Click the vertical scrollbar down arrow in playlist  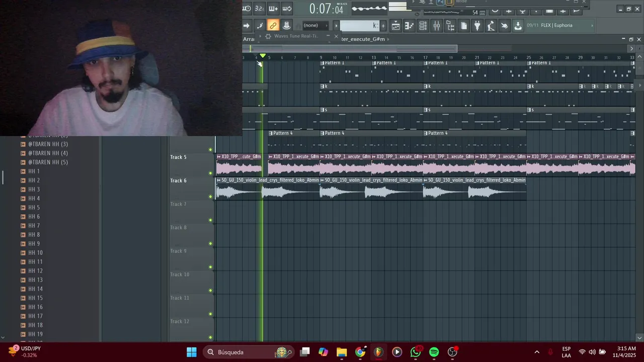pyautogui.click(x=639, y=338)
